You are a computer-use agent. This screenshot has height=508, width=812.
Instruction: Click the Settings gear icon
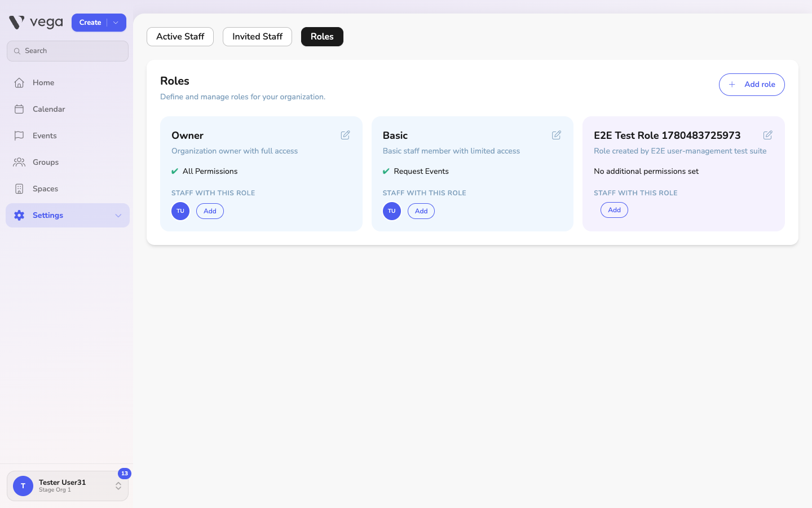click(x=19, y=216)
